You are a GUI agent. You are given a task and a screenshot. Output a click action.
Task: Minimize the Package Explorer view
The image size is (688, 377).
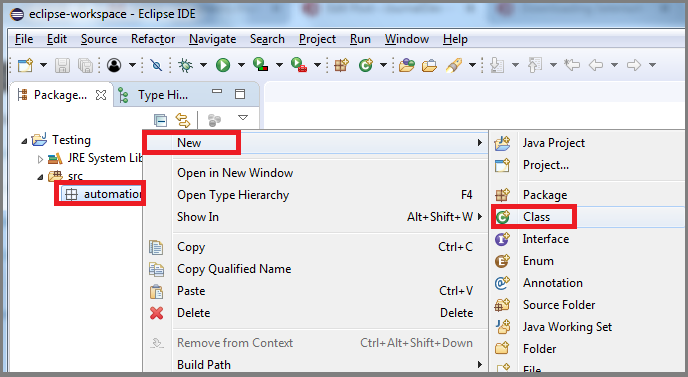[x=217, y=91]
